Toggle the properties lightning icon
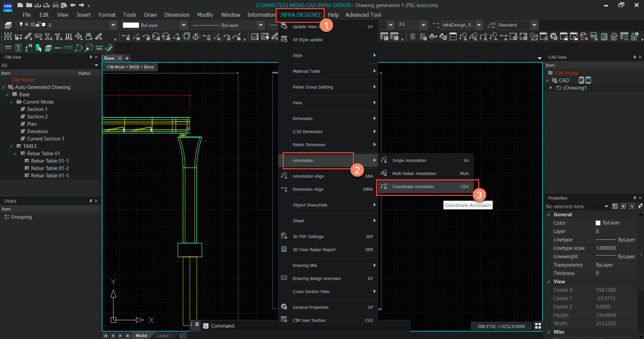The height and width of the screenshot is (339, 644). tap(640, 206)
